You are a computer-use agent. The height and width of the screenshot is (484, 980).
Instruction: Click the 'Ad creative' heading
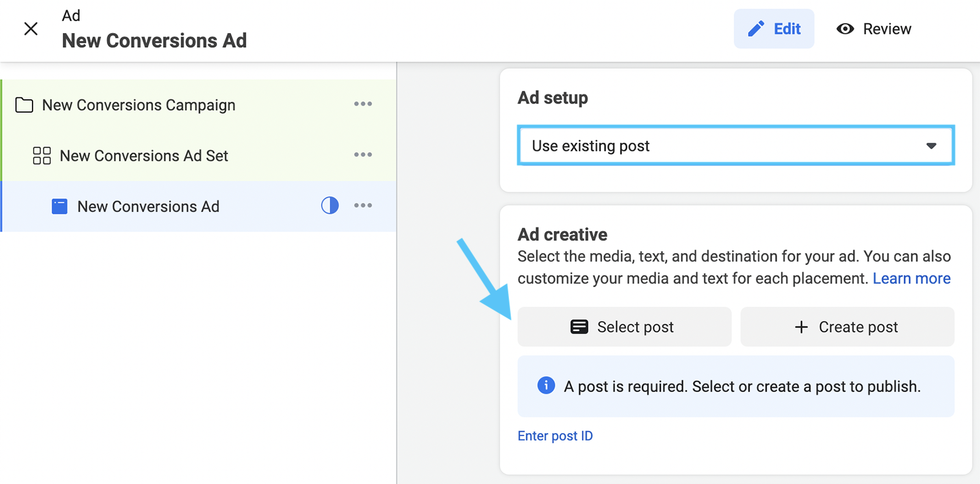coord(562,235)
